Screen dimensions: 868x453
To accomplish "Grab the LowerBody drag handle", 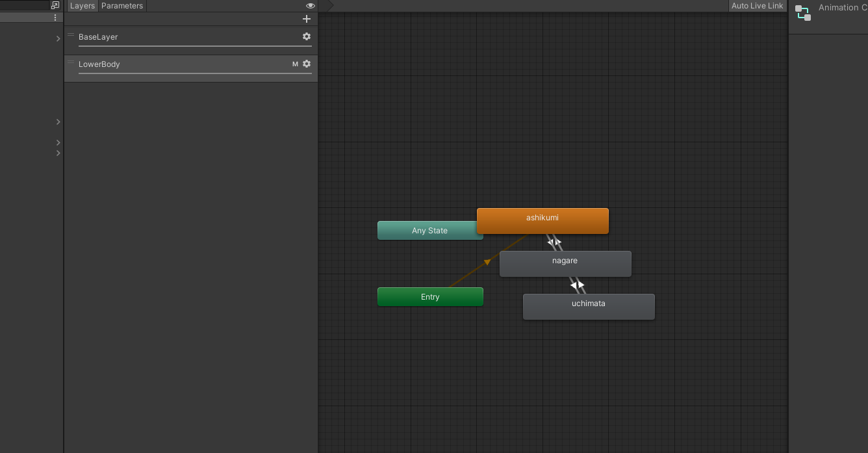I will click(x=71, y=62).
